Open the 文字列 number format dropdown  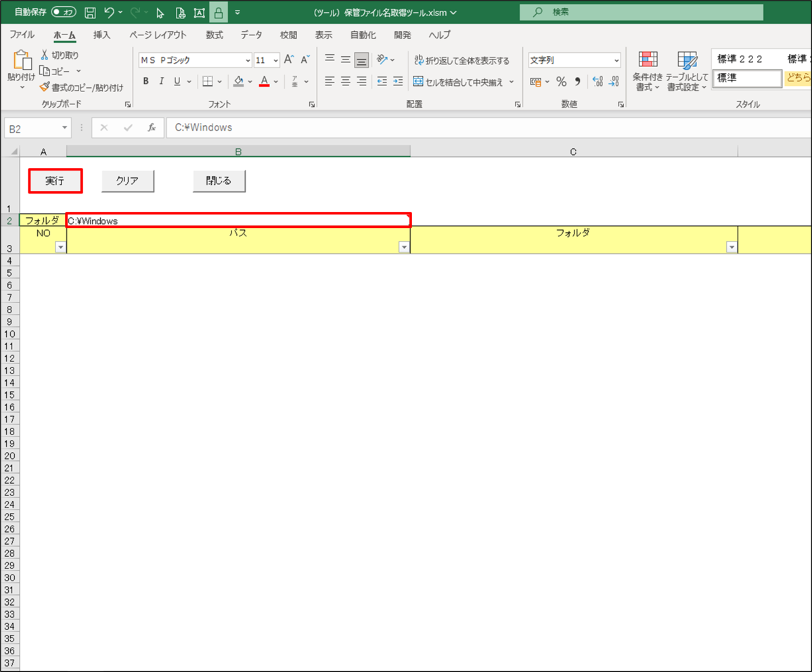(616, 60)
